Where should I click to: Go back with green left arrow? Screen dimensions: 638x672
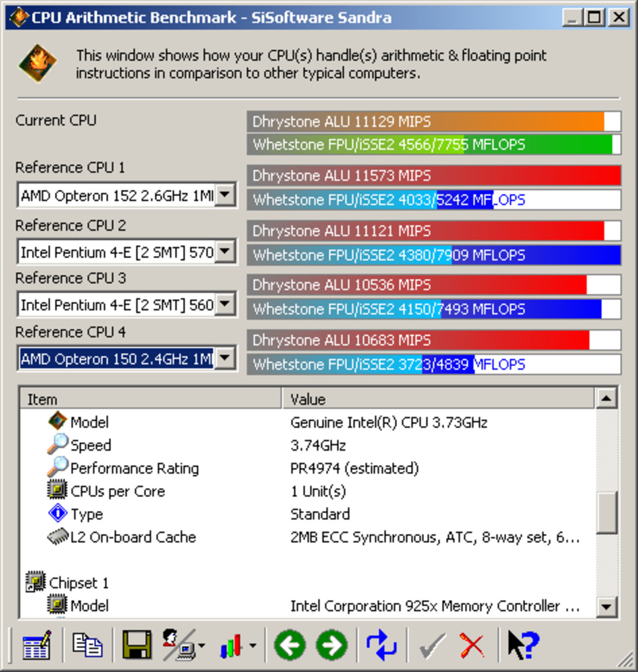coord(290,644)
